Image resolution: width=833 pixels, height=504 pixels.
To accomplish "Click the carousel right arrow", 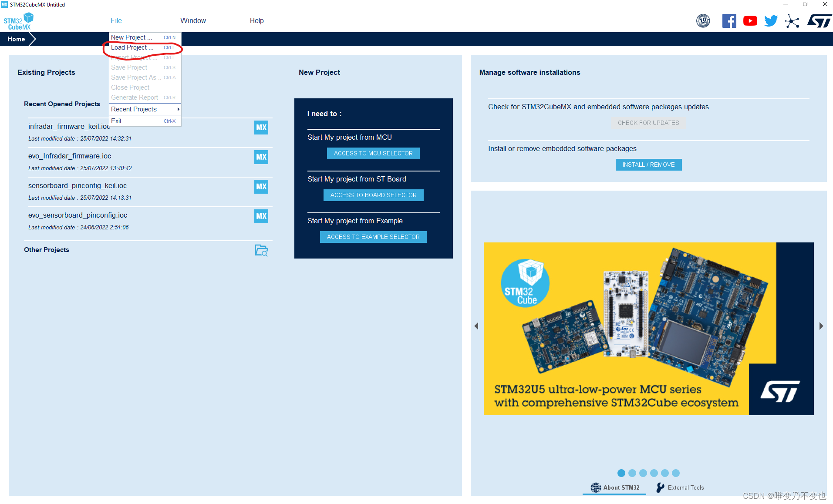I will pyautogui.click(x=821, y=326).
